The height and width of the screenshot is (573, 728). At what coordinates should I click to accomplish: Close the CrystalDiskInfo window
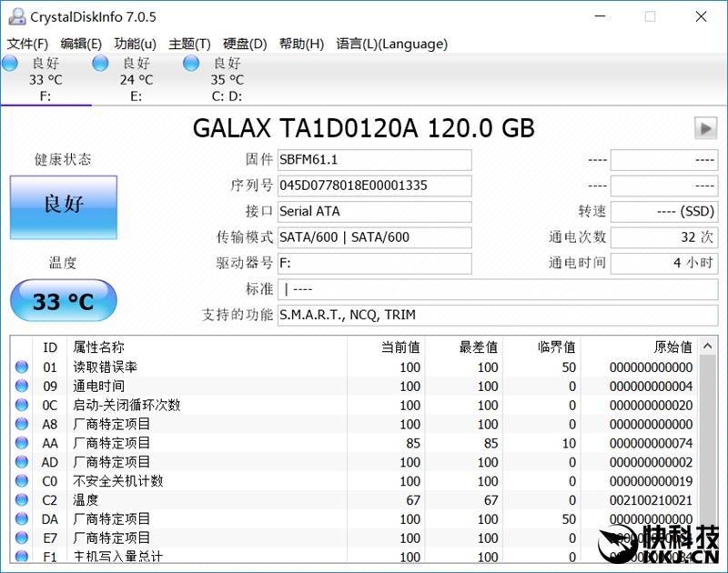coord(701,16)
